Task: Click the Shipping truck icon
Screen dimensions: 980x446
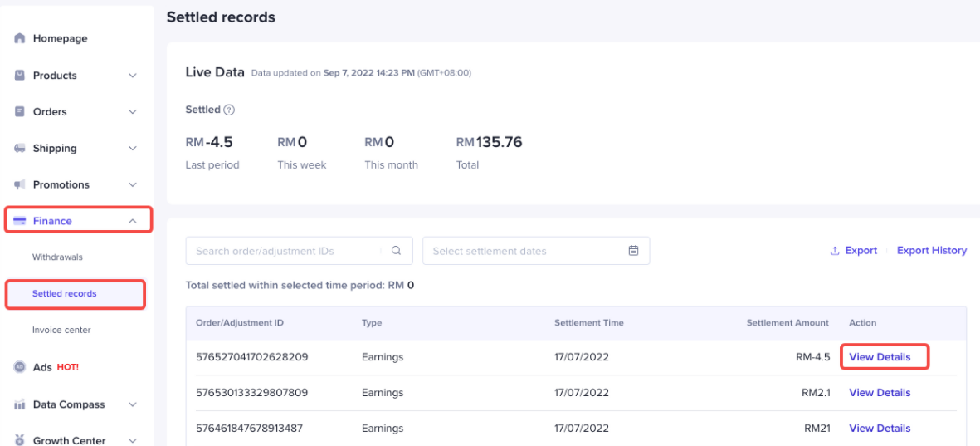Action: 20,149
